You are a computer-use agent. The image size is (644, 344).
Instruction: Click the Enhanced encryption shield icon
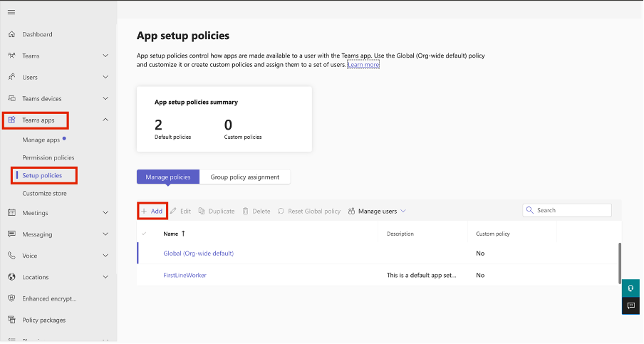12,298
